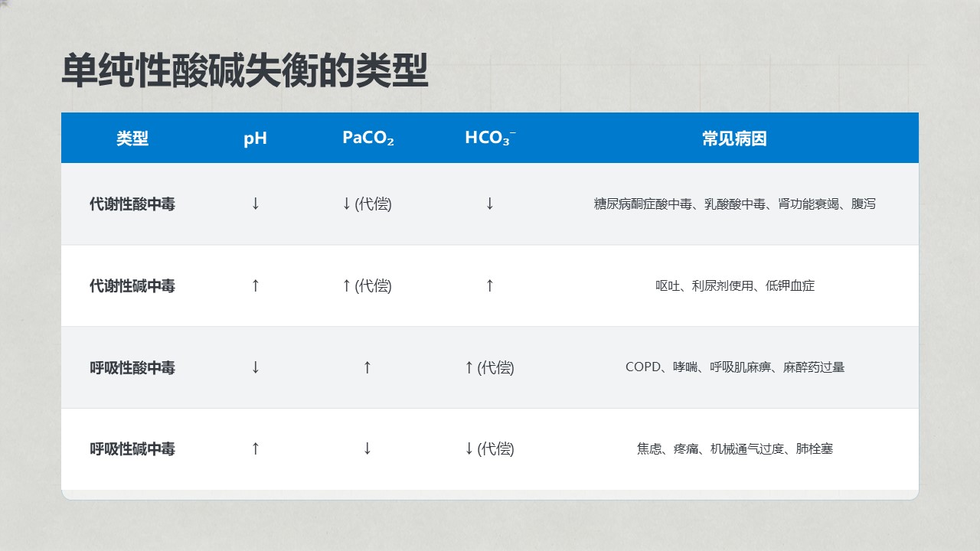980x551 pixels.
Task: Select HCO₃⁻ up arrow in 代谢性碱中毒 row
Action: (490, 286)
